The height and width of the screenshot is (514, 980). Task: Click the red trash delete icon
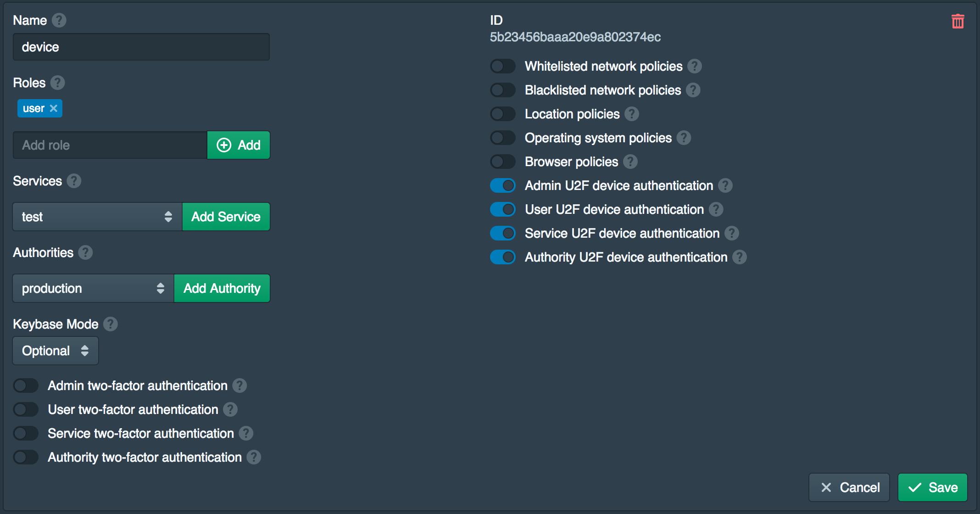coord(958,22)
